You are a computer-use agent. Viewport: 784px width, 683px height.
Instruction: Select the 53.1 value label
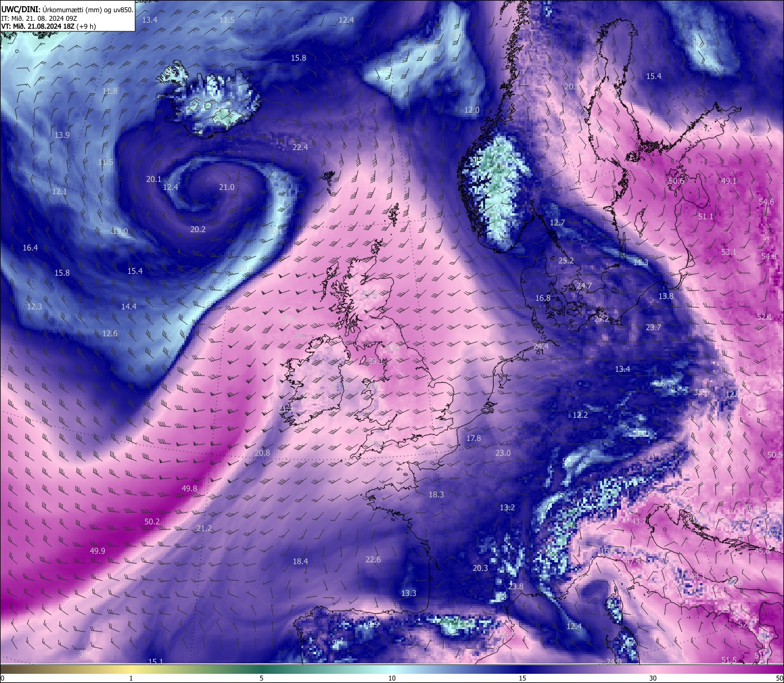click(x=729, y=252)
